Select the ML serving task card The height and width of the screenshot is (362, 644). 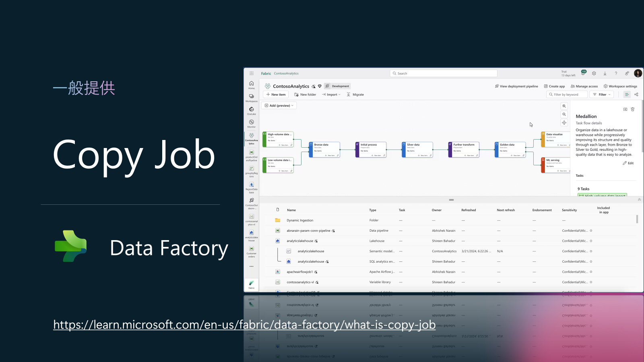coord(556,165)
